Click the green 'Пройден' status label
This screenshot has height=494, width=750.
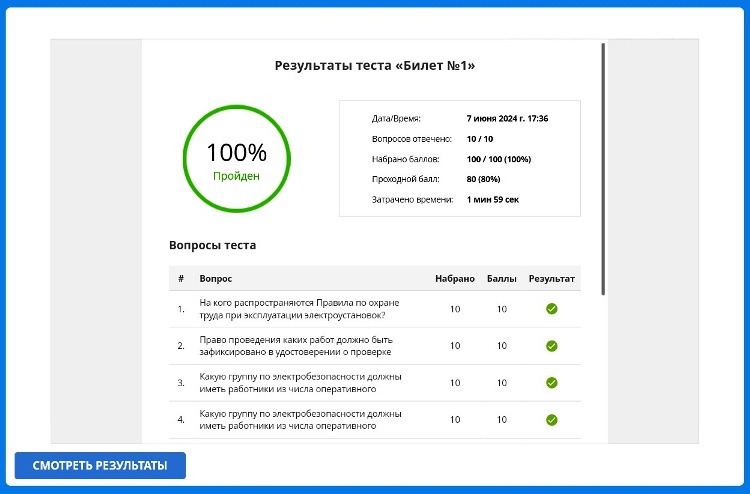pos(236,176)
